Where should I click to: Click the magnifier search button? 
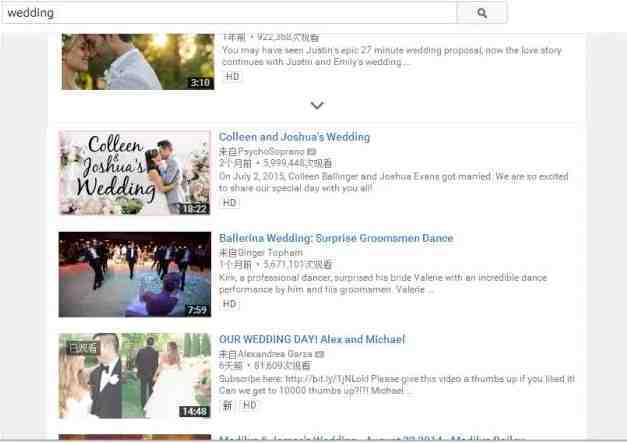coord(481,13)
